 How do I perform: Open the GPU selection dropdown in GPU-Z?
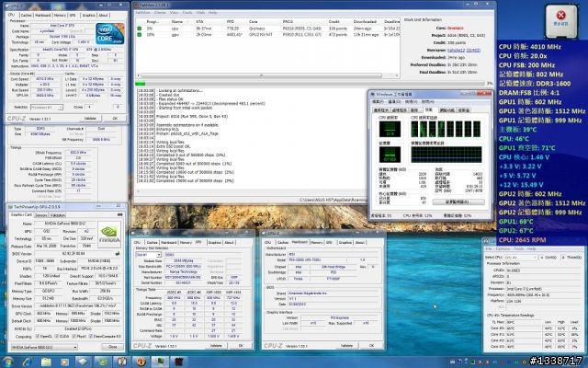pyautogui.click(x=44, y=348)
